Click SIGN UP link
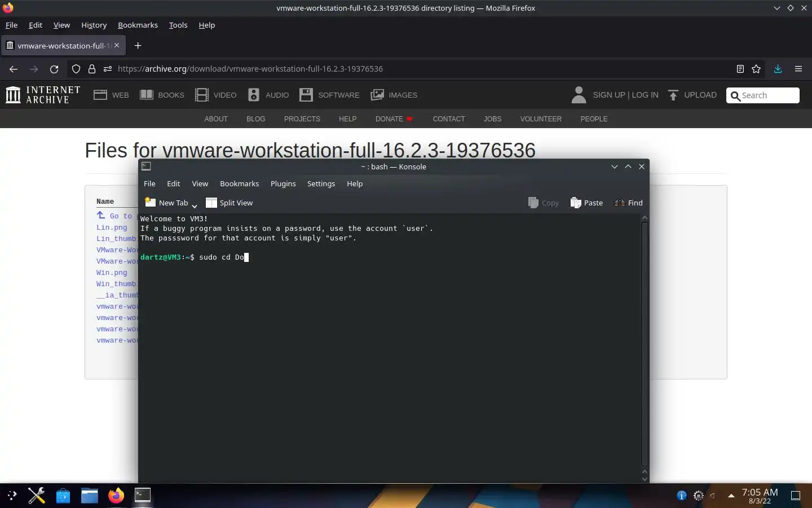Viewport: 812px width, 508px height. pyautogui.click(x=609, y=95)
